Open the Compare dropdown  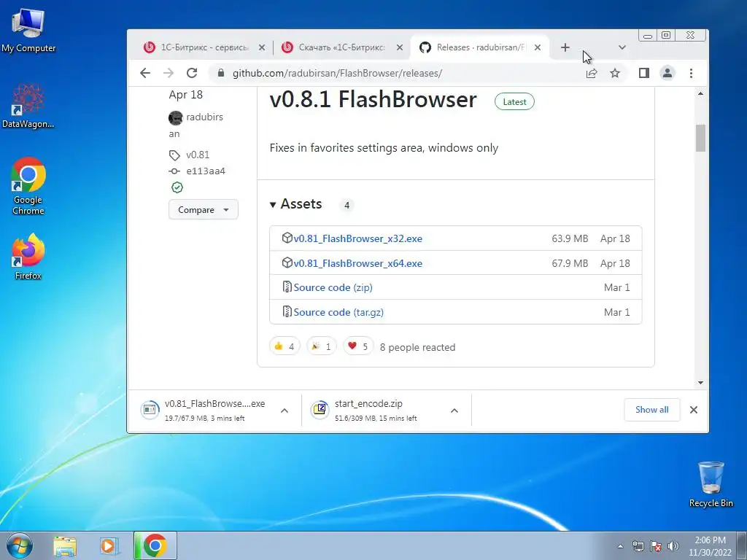pyautogui.click(x=204, y=209)
